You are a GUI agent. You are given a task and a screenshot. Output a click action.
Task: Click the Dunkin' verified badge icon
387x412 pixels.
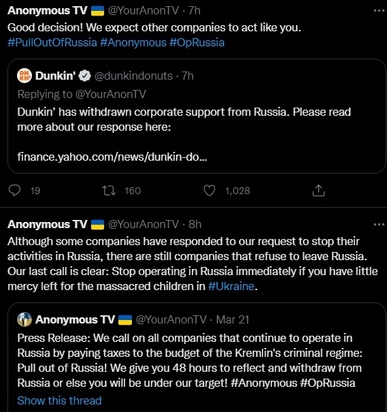(85, 76)
